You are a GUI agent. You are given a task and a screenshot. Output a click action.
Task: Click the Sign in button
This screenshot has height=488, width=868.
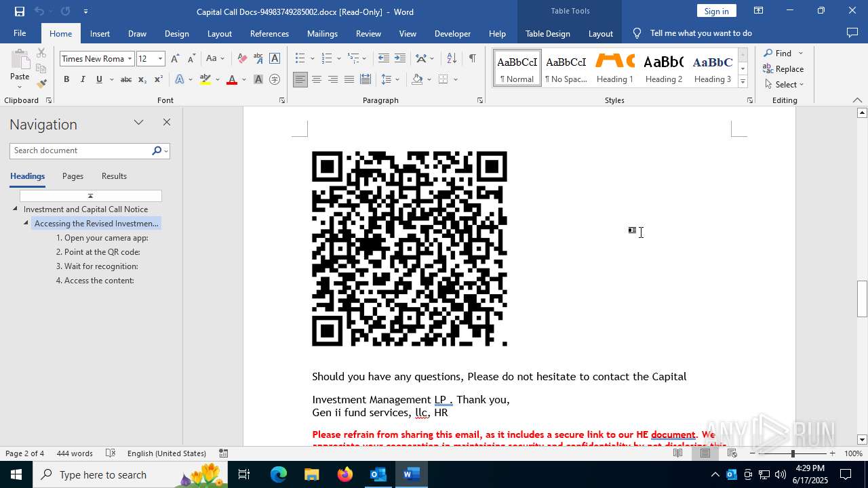pyautogui.click(x=716, y=11)
